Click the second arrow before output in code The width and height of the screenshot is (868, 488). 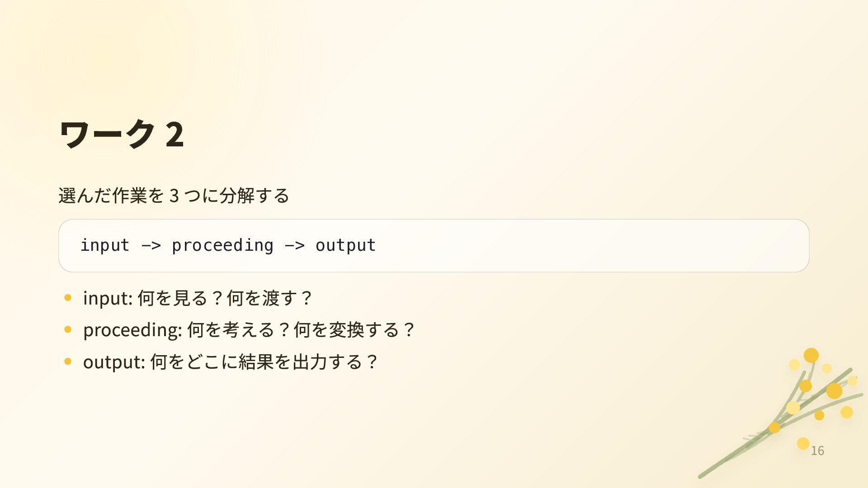[x=295, y=246]
